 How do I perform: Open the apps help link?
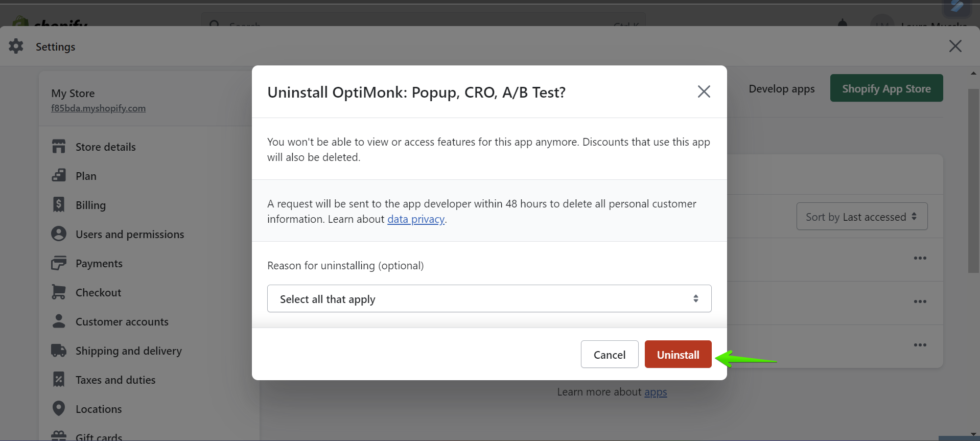tap(656, 392)
